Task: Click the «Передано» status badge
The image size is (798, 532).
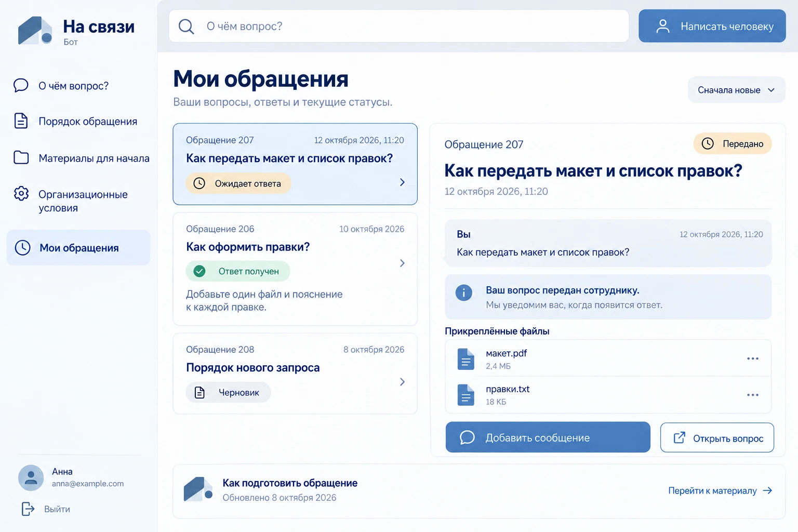Action: tap(733, 144)
